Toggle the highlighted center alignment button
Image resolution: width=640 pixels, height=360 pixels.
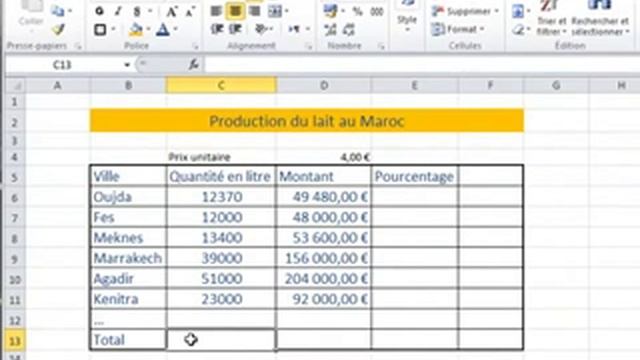pos(235,11)
